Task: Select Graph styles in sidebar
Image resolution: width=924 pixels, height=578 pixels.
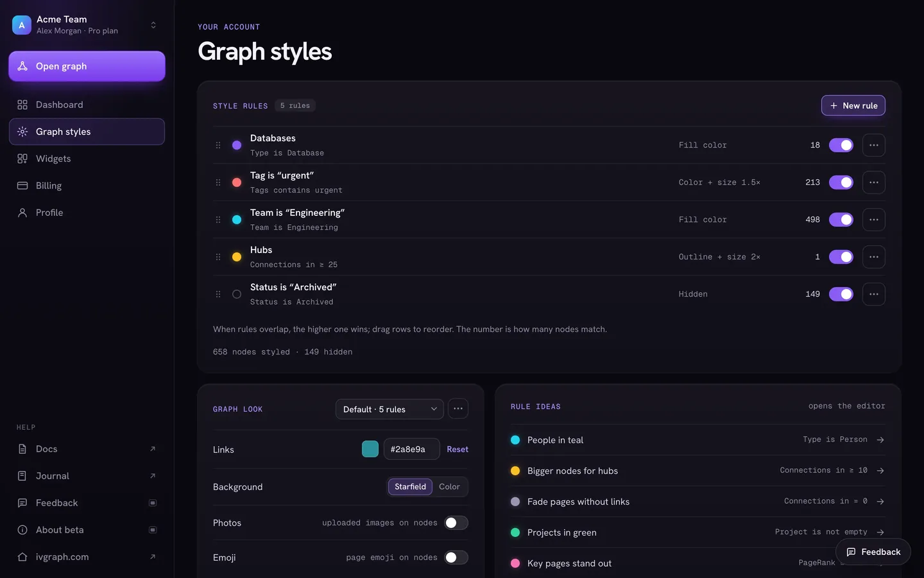Action: coord(87,132)
